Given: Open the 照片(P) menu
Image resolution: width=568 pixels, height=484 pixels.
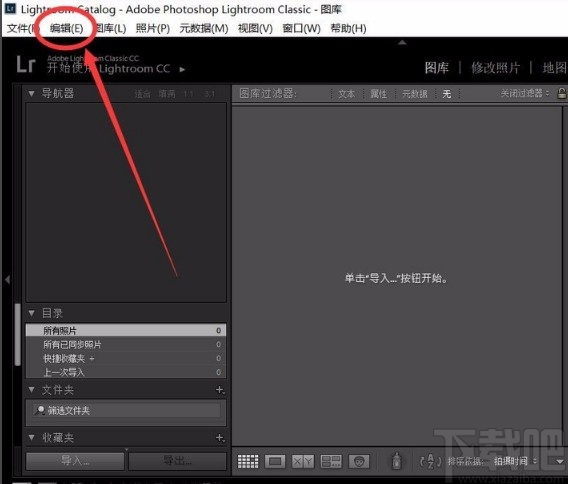Looking at the screenshot, I should 153,28.
